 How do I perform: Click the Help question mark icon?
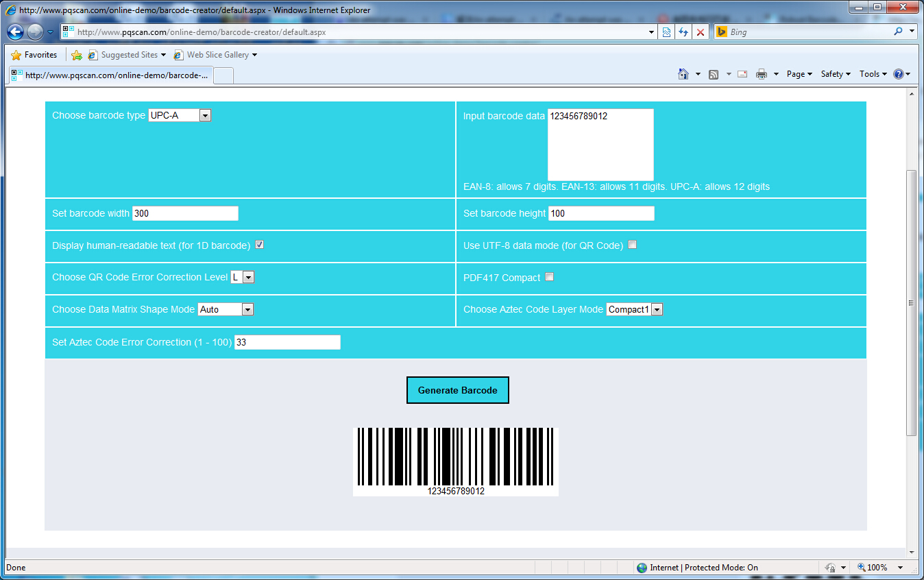click(x=898, y=74)
